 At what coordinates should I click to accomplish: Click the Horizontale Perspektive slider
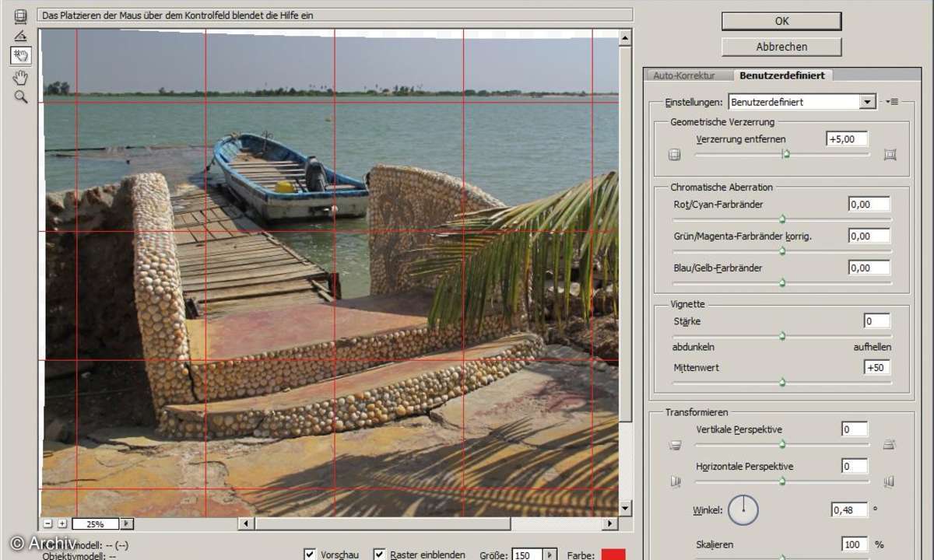tap(782, 481)
